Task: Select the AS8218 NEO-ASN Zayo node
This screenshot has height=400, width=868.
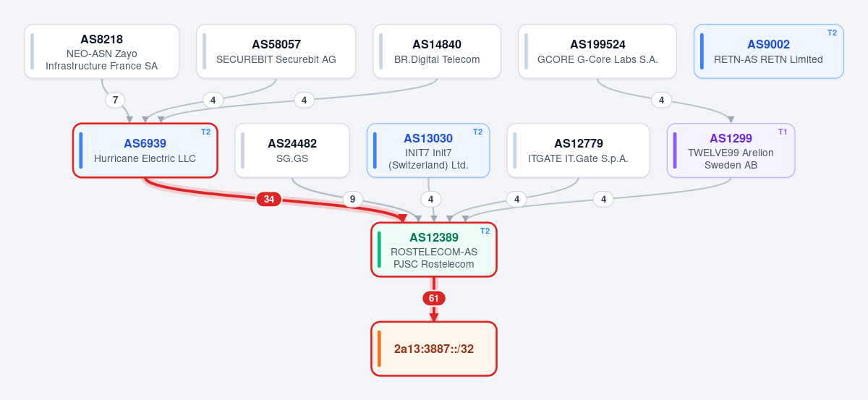Action: coord(102,51)
